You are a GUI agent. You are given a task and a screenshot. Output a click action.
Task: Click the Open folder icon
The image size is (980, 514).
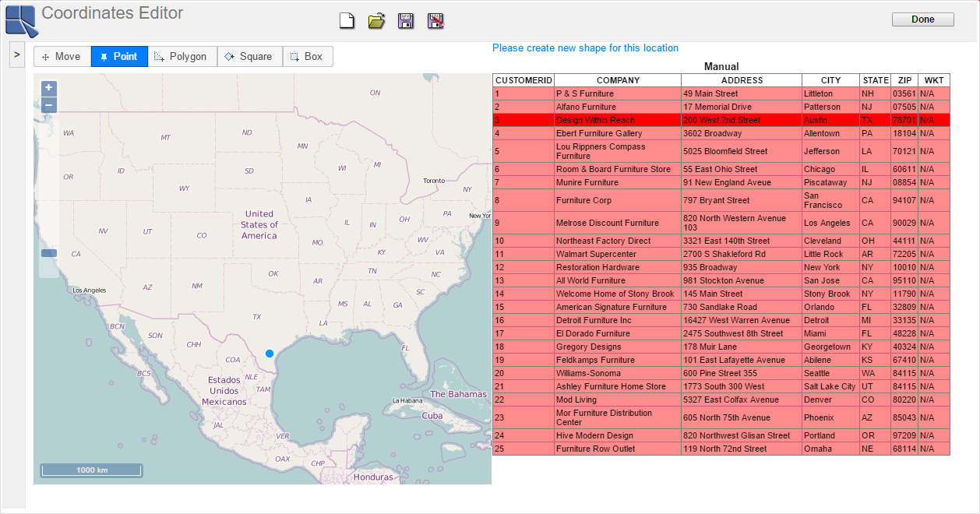[376, 21]
